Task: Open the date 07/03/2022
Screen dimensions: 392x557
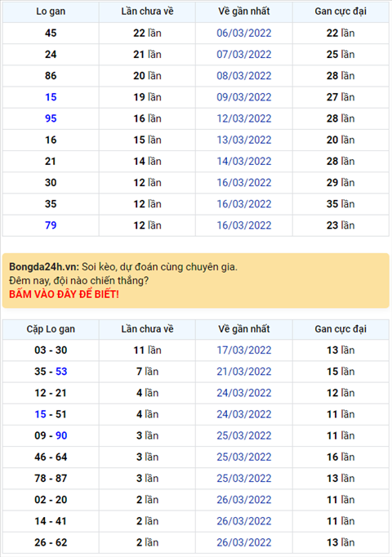Action: tap(244, 55)
